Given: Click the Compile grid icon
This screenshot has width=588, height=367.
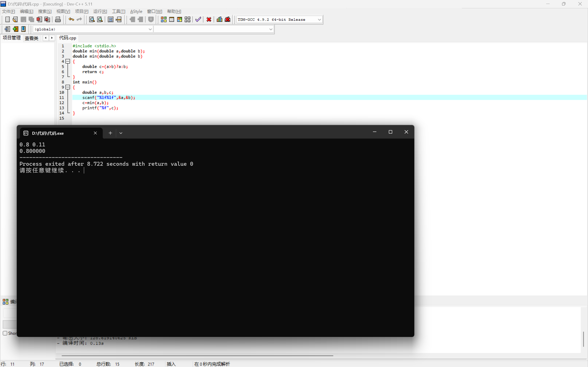Looking at the screenshot, I should 164,20.
